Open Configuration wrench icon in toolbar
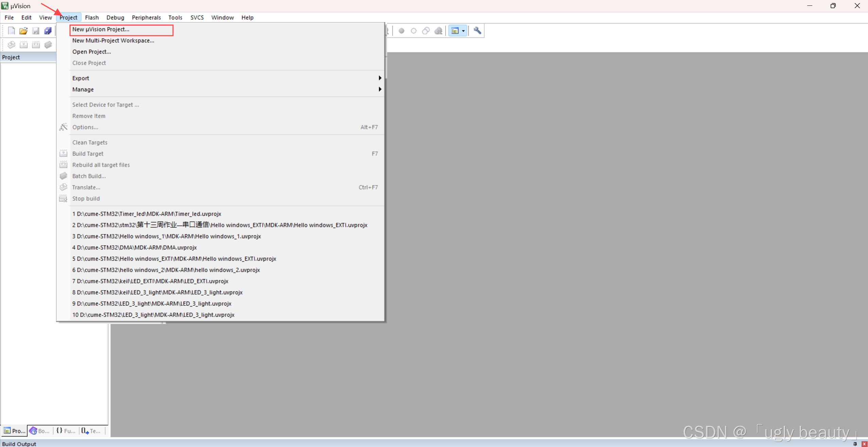The width and height of the screenshot is (868, 447). 477,31
